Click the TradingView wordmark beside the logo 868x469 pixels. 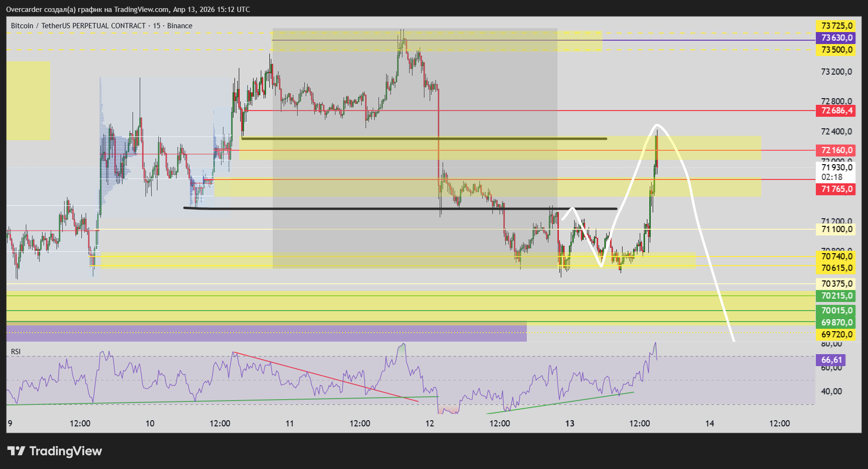coord(66,451)
